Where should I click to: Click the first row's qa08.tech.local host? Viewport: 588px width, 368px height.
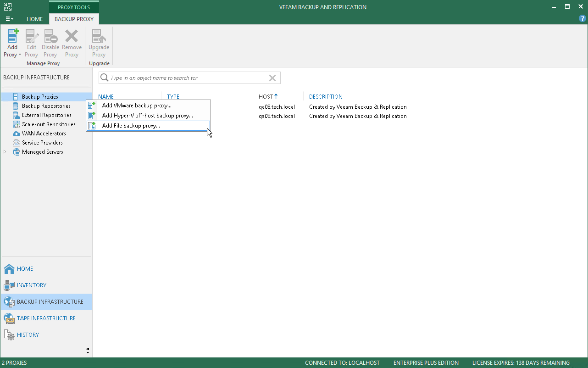click(x=277, y=107)
